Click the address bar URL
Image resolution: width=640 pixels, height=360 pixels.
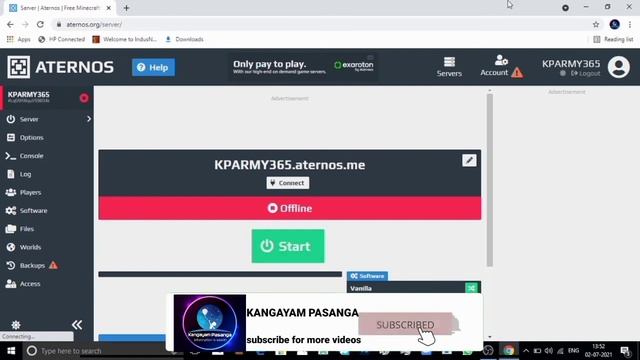point(94,24)
